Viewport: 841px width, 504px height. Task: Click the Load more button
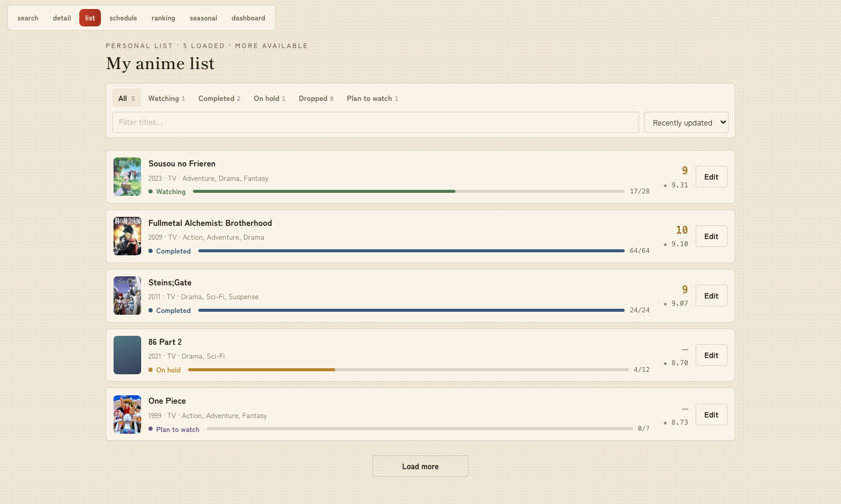click(421, 466)
